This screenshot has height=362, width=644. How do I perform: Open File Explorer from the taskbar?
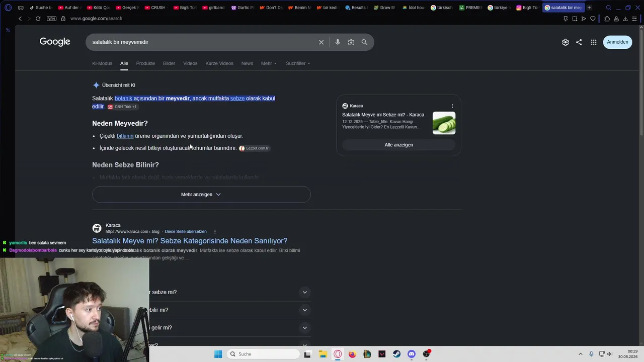(x=323, y=354)
